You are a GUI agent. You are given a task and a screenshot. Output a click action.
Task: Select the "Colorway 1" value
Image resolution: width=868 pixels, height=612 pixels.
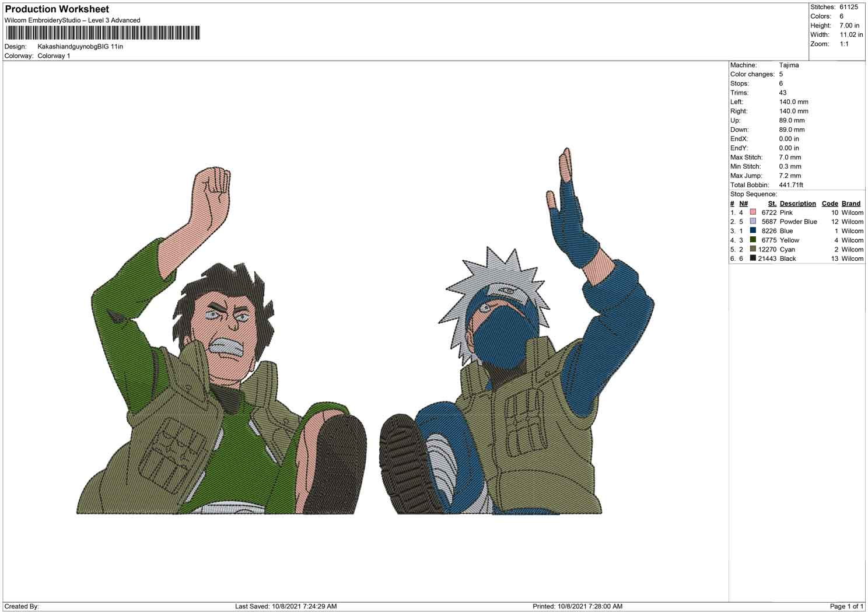[x=54, y=56]
